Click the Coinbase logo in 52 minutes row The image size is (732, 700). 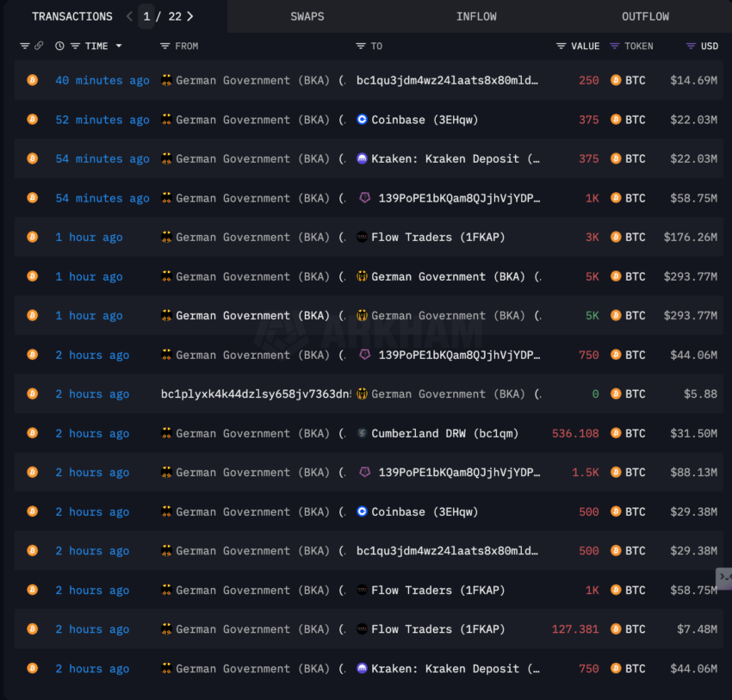click(x=362, y=120)
